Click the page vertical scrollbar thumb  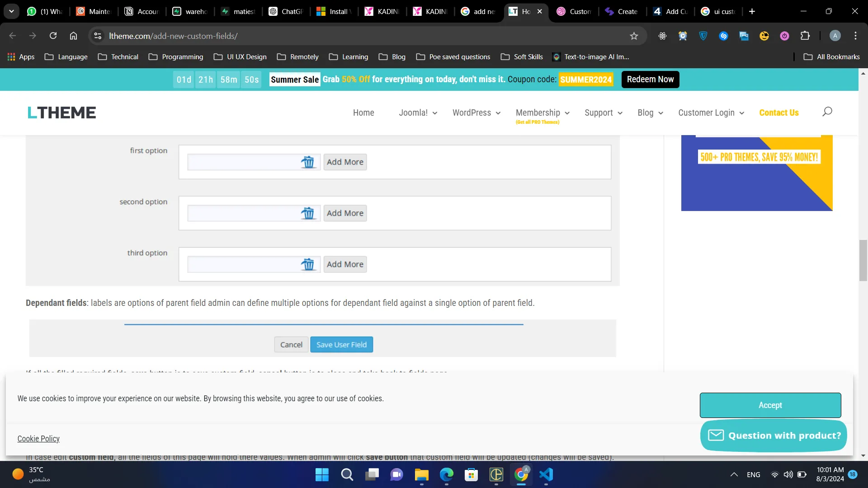[x=863, y=261]
